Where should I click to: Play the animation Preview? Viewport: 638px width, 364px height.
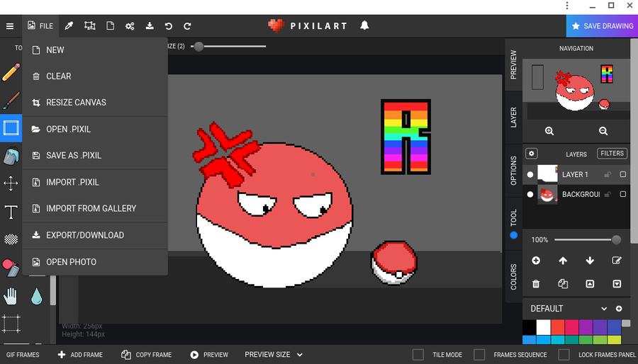209,355
